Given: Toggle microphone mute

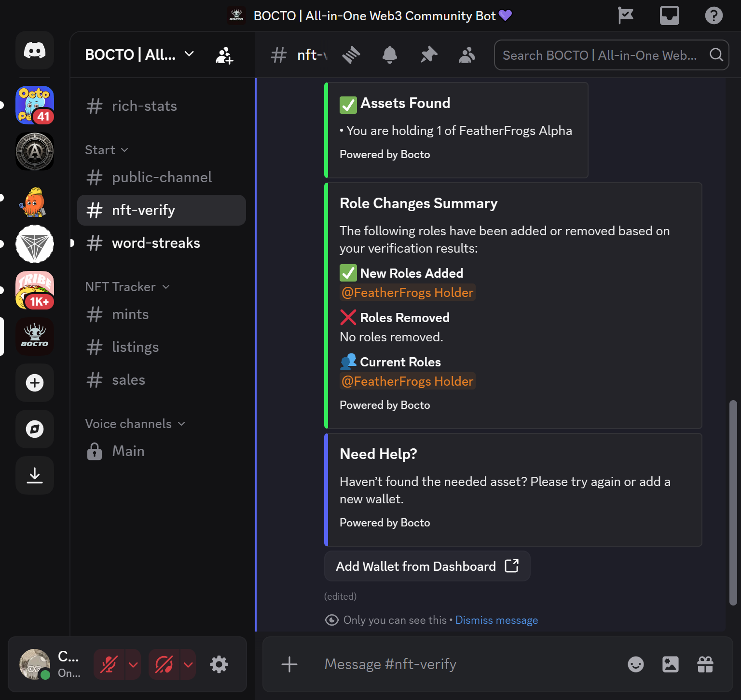Looking at the screenshot, I should click(109, 664).
